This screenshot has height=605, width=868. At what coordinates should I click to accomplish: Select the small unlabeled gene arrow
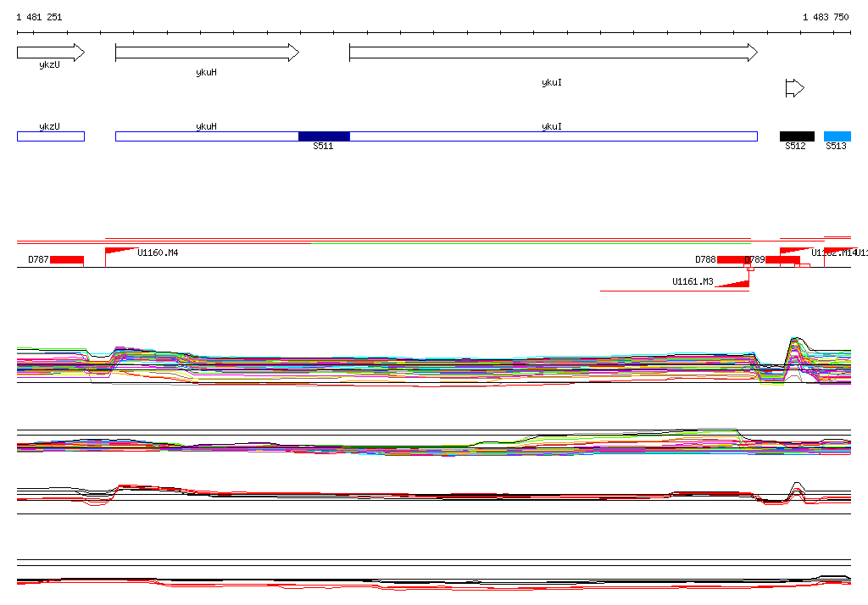[x=794, y=88]
